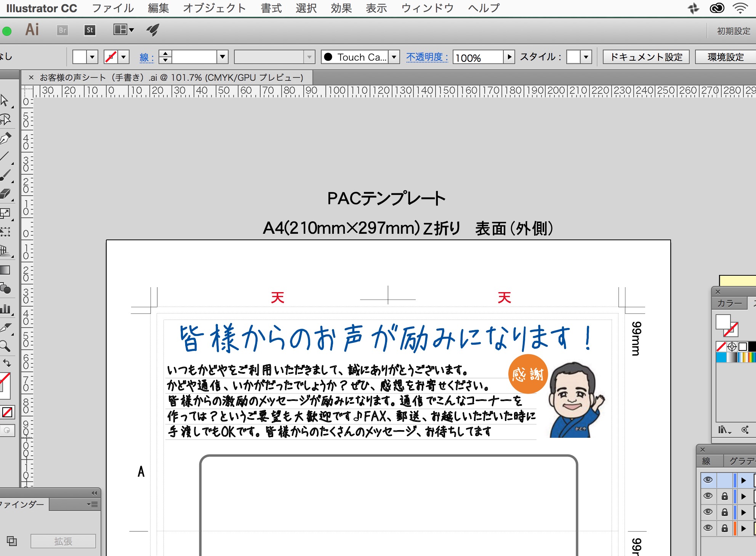Viewport: 756px width, 556px height.
Task: Open the 効果 menu
Action: pyautogui.click(x=341, y=8)
